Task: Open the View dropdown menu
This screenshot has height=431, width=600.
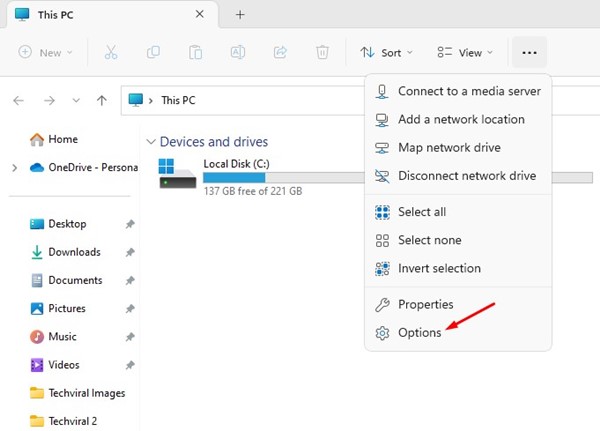Action: click(x=465, y=52)
